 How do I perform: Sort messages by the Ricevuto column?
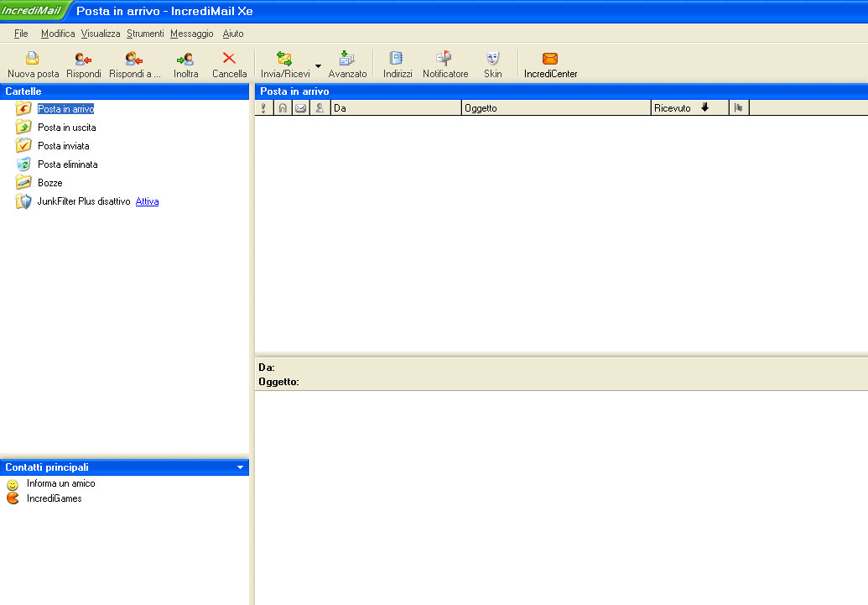(x=689, y=108)
